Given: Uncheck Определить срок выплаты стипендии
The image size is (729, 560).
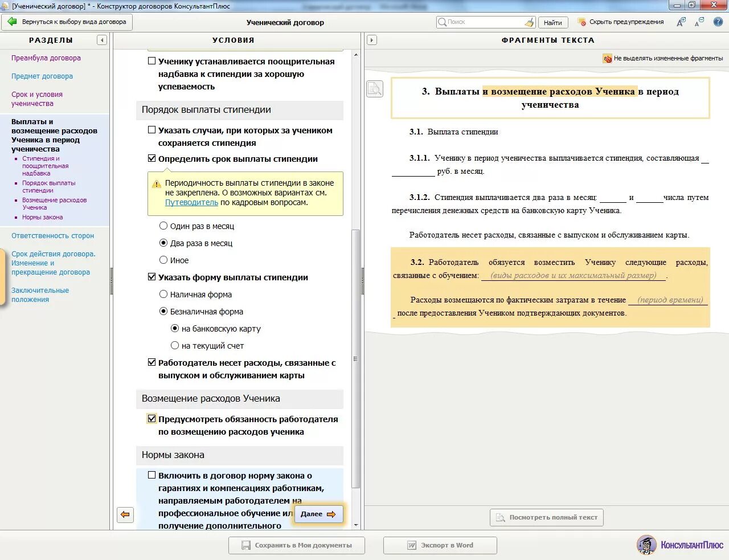Looking at the screenshot, I should [152, 158].
